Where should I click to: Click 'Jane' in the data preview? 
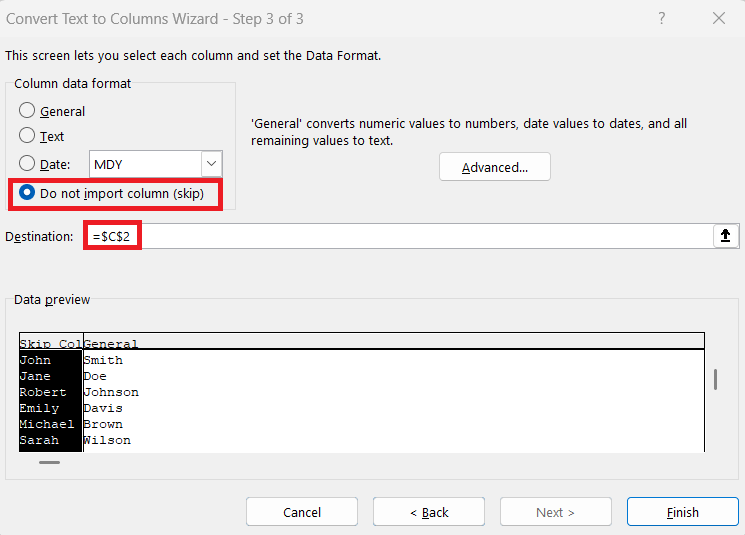(35, 376)
